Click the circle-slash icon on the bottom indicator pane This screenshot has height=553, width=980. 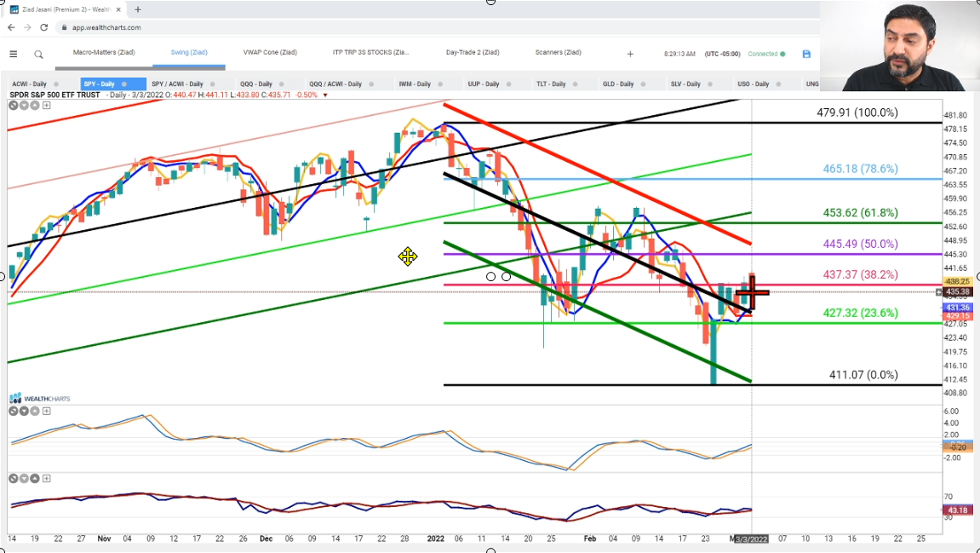point(13,479)
